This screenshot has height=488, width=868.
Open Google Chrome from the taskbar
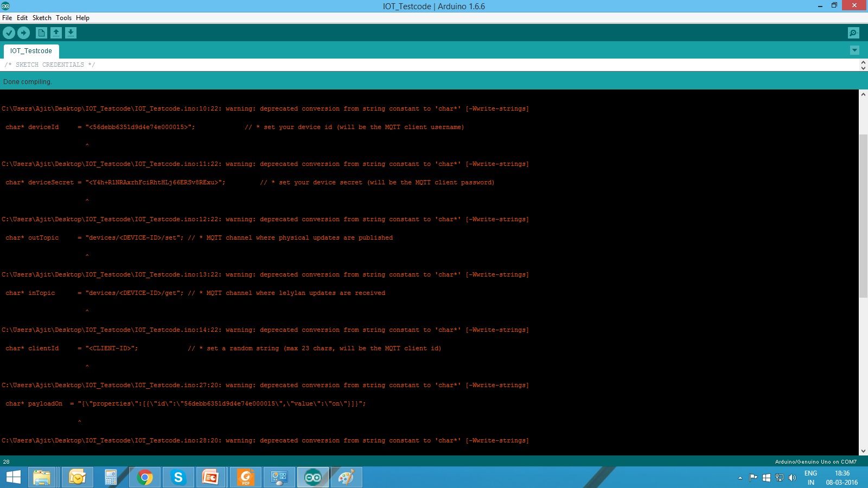click(144, 477)
